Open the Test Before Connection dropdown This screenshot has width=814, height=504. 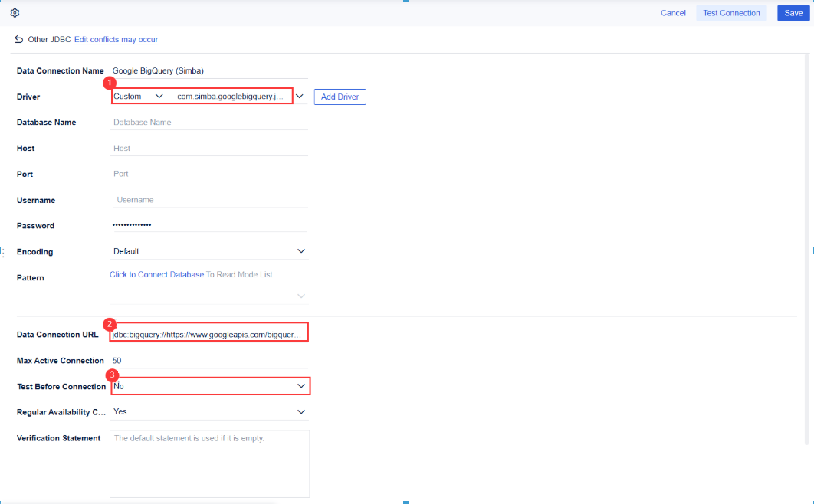click(x=209, y=386)
